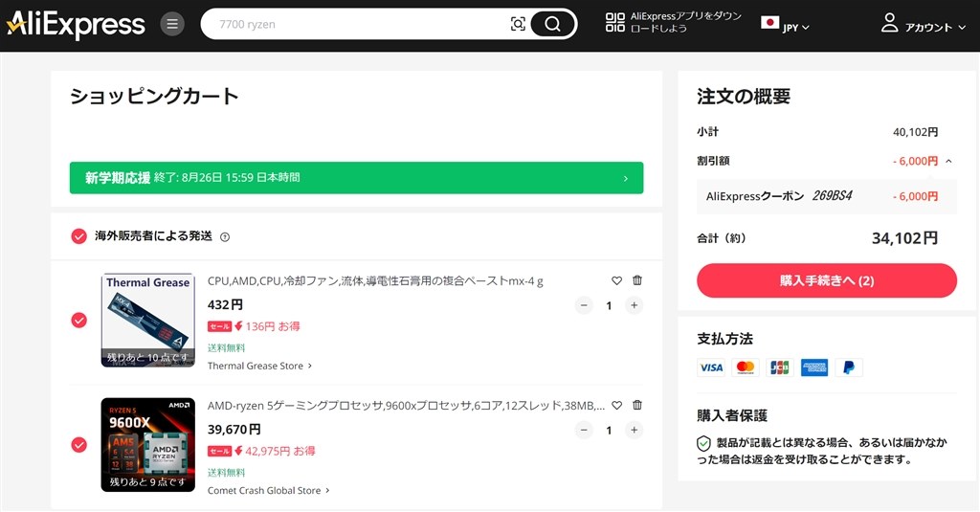Click the American Express payment icon
The height and width of the screenshot is (512, 980).
[x=814, y=367]
